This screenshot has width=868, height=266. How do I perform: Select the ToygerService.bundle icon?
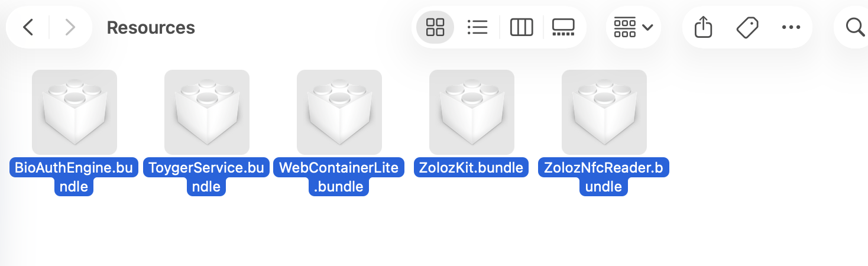point(207,112)
